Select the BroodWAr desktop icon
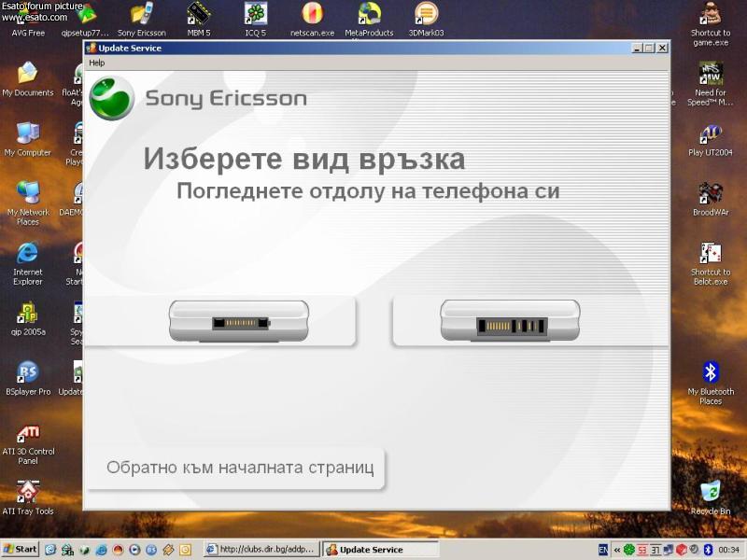 pyautogui.click(x=711, y=200)
